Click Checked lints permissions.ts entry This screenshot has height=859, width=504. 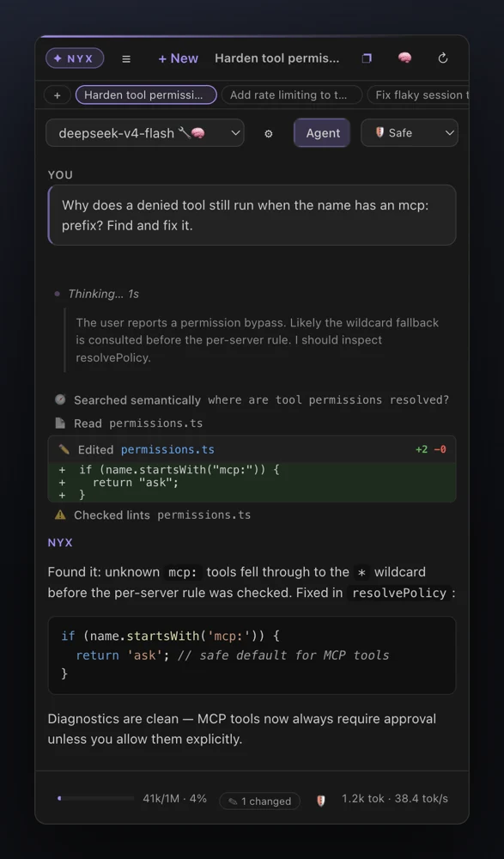click(152, 515)
